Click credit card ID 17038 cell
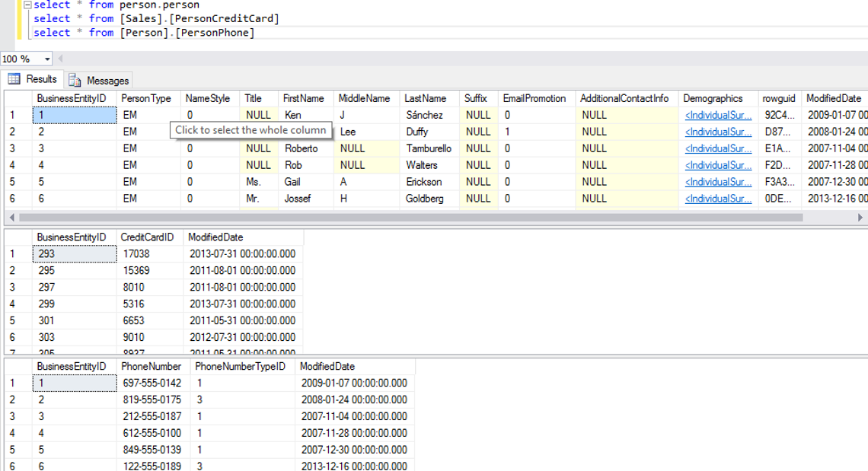Screen dimensions: 868x471 click(x=149, y=253)
